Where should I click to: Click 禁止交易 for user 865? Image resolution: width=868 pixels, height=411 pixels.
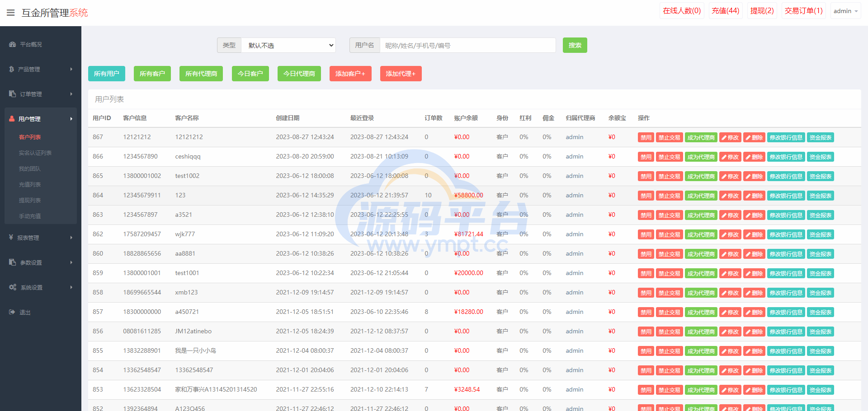click(x=670, y=177)
